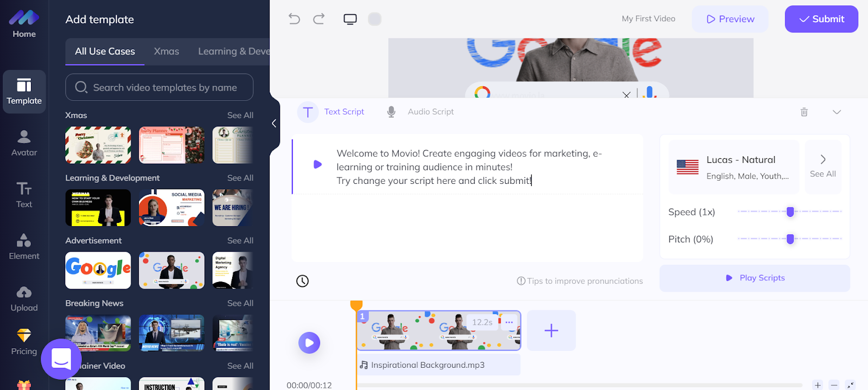
Task: Select the All Use Cases tab
Action: (x=105, y=52)
